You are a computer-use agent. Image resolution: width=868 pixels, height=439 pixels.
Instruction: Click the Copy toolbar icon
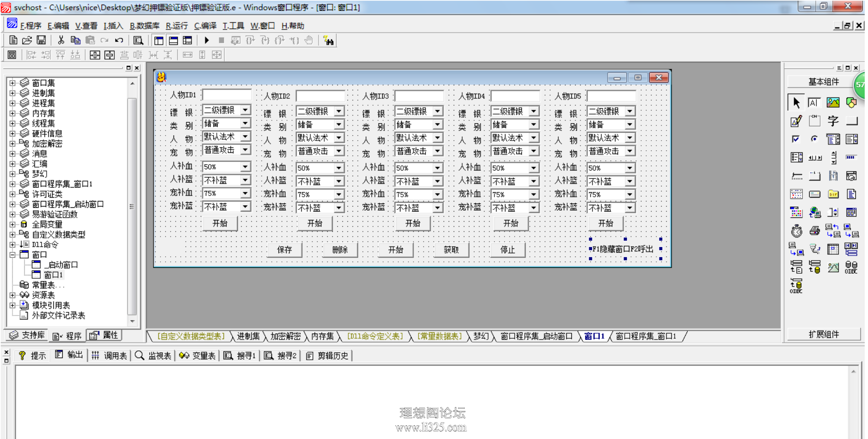pos(76,40)
